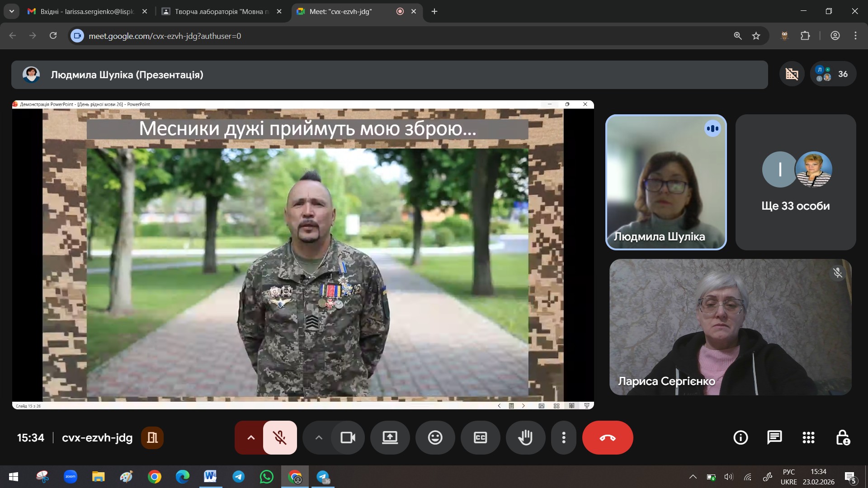868x488 pixels.
Task: Open the in-call chat panel
Action: coord(774,437)
